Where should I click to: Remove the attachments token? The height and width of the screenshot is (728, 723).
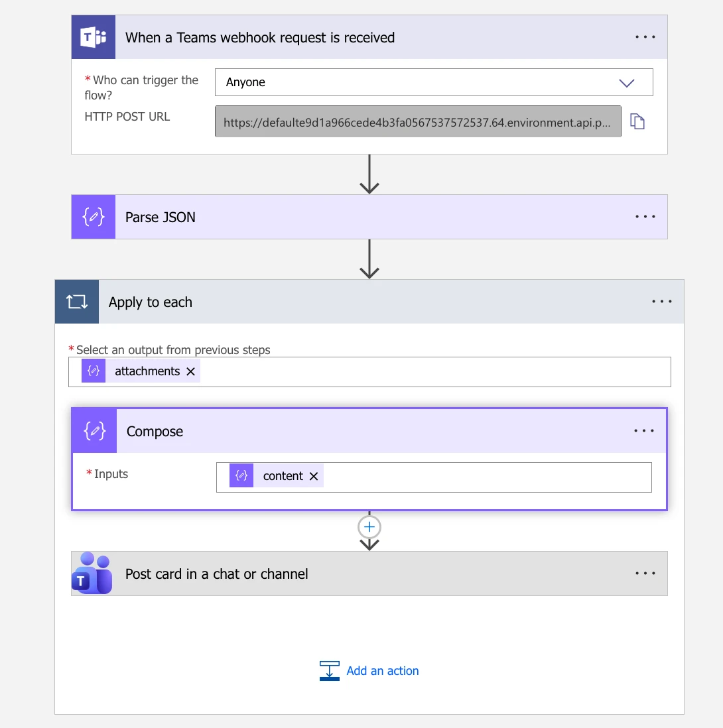click(x=190, y=371)
